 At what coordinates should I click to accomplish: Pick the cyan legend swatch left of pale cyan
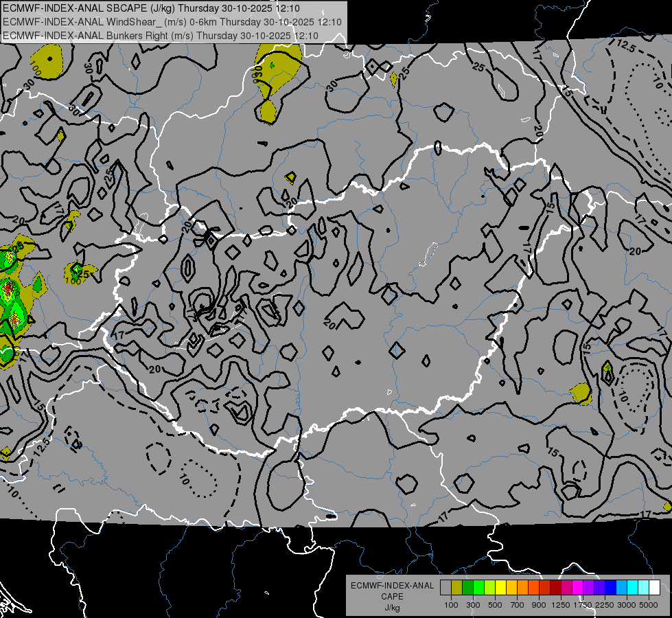633,588
